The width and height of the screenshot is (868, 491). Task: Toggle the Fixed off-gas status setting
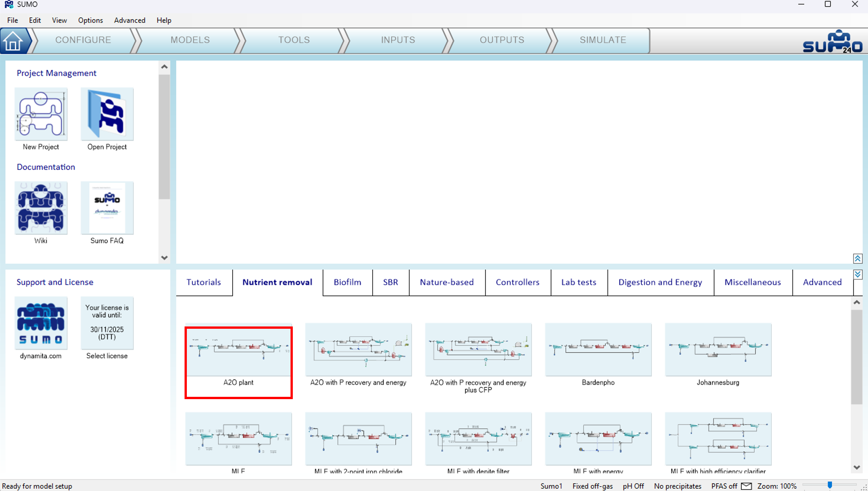(x=592, y=486)
